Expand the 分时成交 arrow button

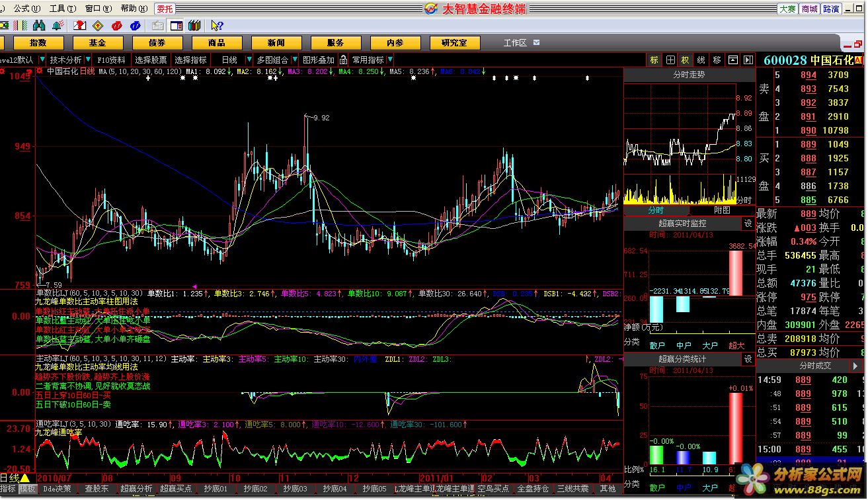(x=856, y=366)
